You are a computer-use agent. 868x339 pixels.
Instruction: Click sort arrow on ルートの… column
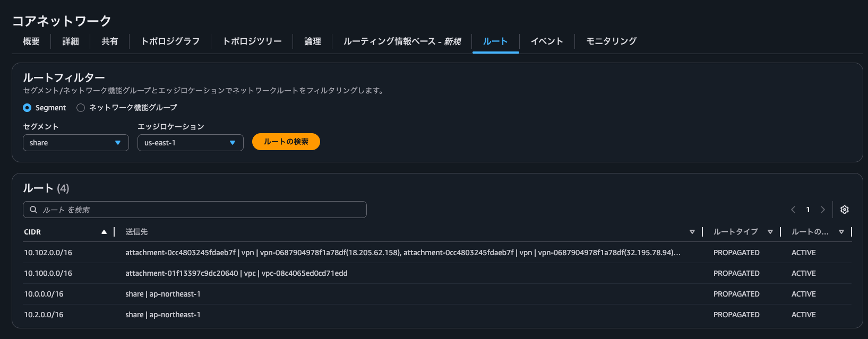click(841, 232)
